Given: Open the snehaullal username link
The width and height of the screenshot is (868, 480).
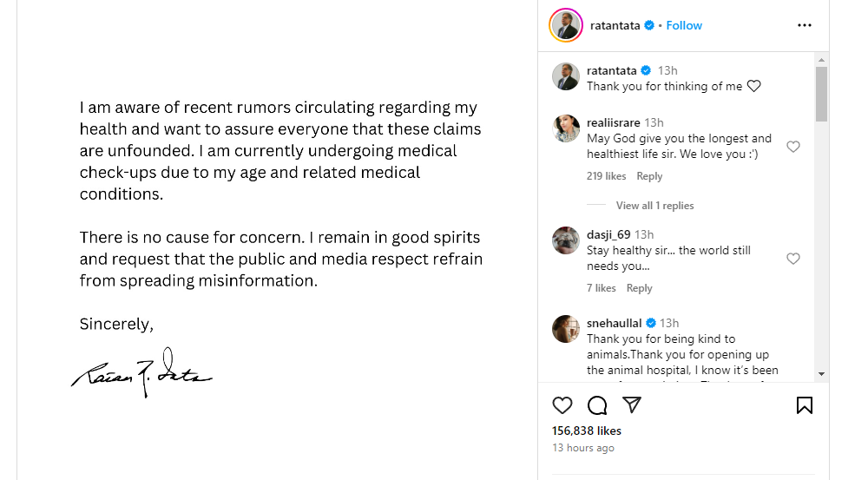Looking at the screenshot, I should [615, 323].
